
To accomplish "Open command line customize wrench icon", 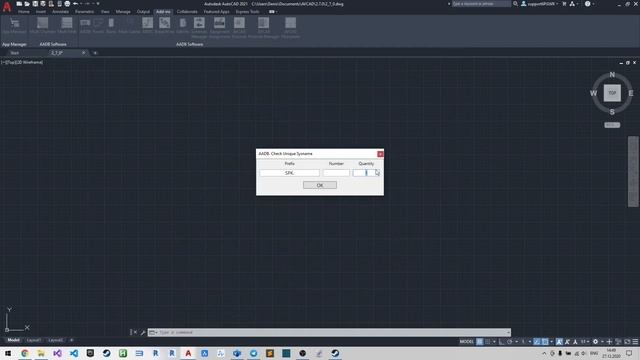I will (143, 332).
